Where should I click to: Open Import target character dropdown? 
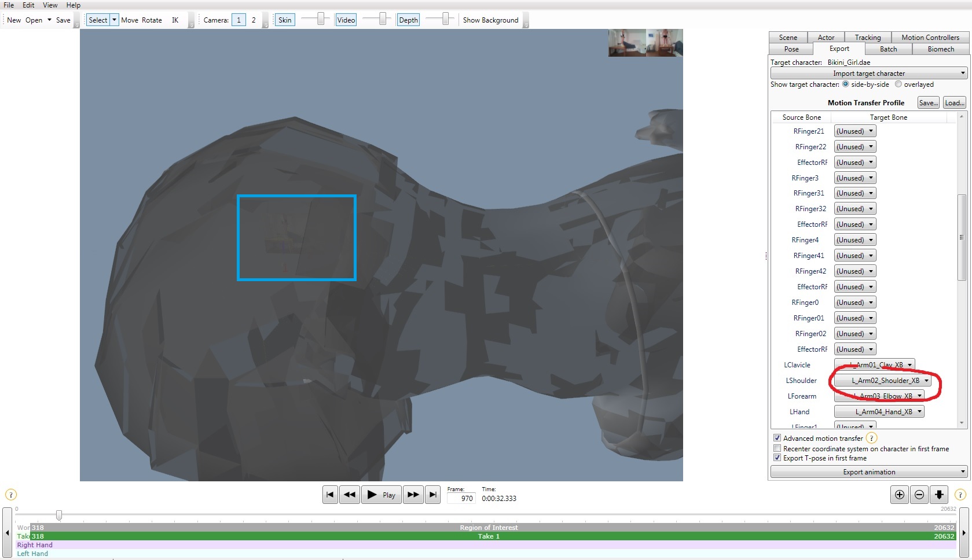pos(869,73)
